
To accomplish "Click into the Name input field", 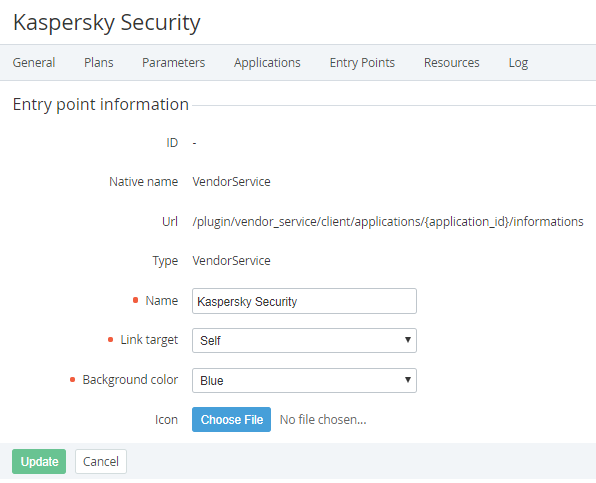I will pyautogui.click(x=304, y=301).
